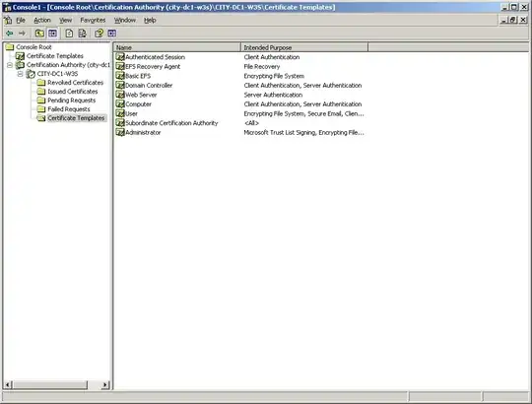532x404 pixels.
Task: Minimize the inner MDI console window
Action: pyautogui.click(x=503, y=21)
